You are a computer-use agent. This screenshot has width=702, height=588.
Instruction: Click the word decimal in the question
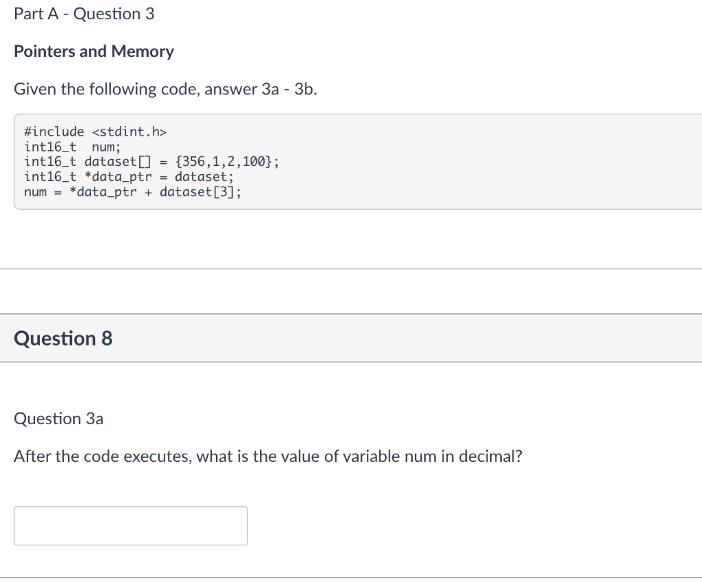491,456
